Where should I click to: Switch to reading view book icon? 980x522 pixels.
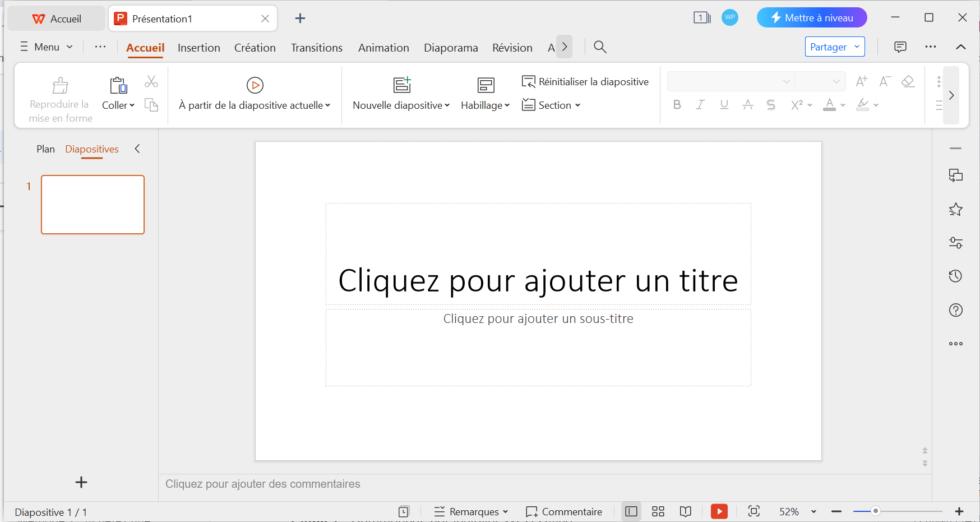685,511
